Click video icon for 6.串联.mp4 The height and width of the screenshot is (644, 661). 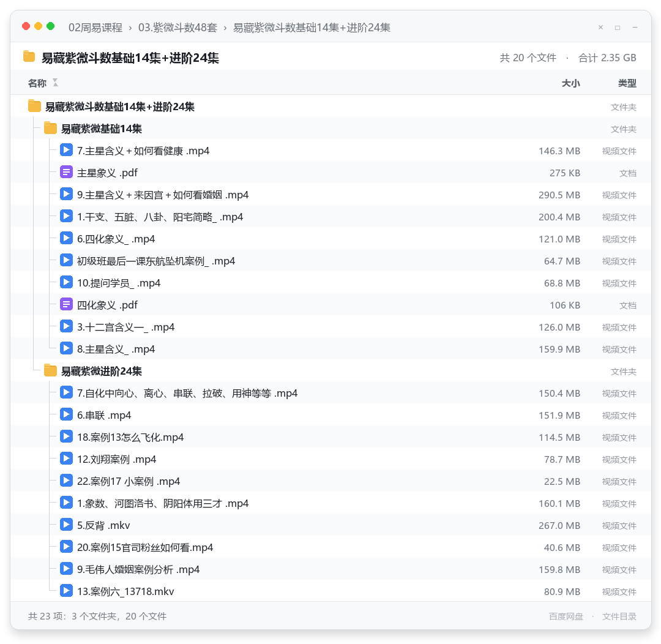66,414
